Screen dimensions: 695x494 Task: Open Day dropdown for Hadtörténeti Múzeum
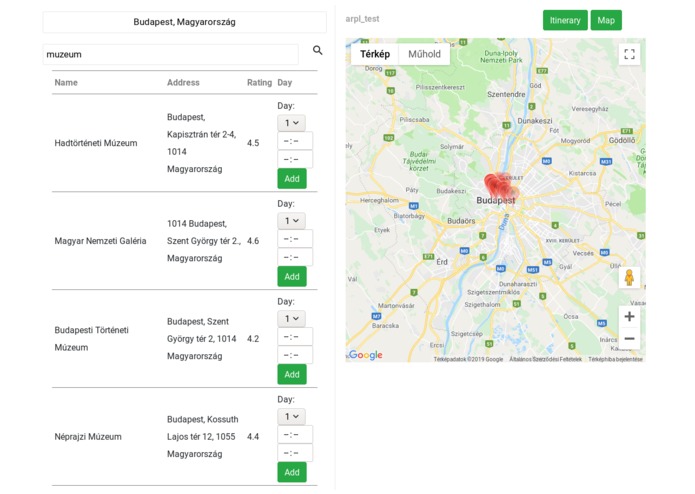pyautogui.click(x=291, y=123)
